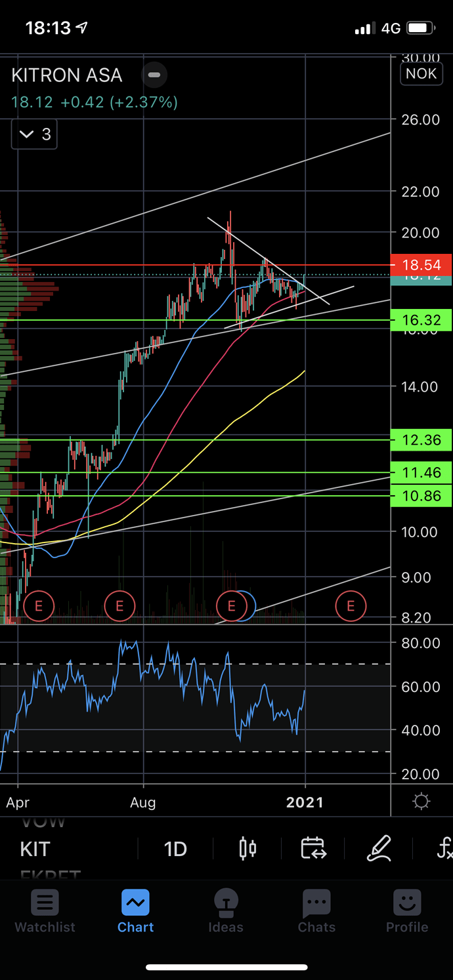Switch to the Chart tab
Screen dimensions: 453x980
(x=135, y=911)
